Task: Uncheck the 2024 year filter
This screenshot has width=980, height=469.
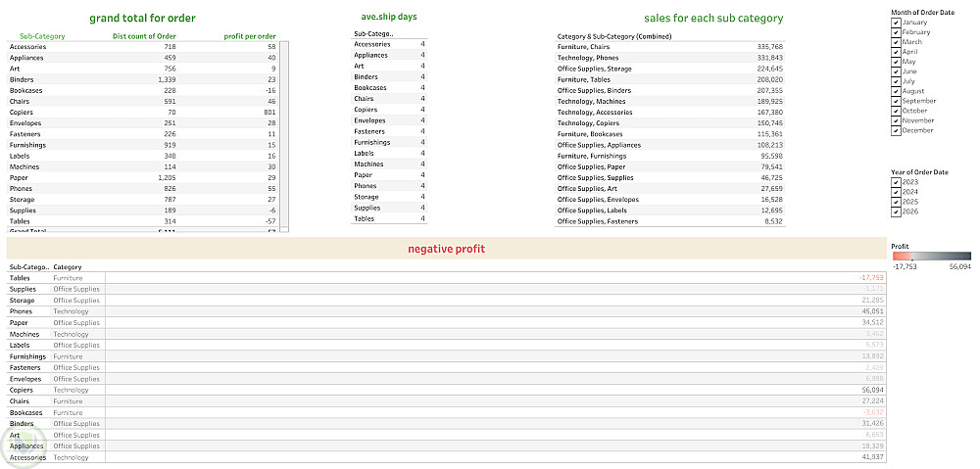Action: click(x=896, y=192)
